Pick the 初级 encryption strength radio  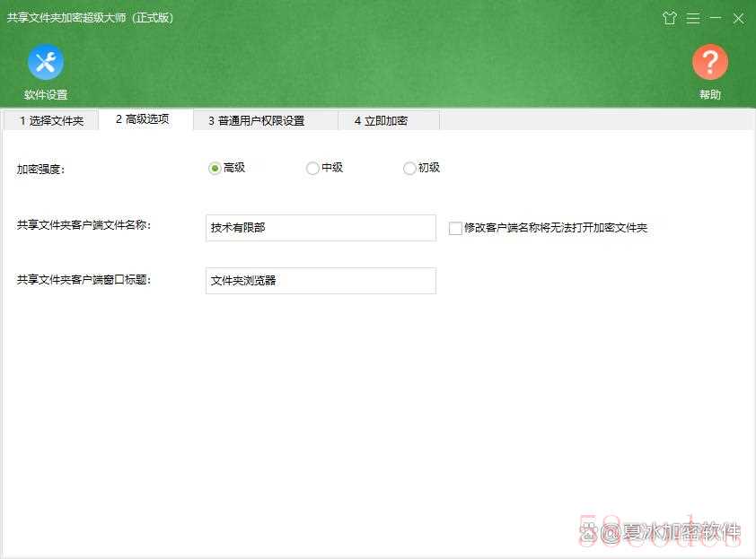tap(409, 168)
